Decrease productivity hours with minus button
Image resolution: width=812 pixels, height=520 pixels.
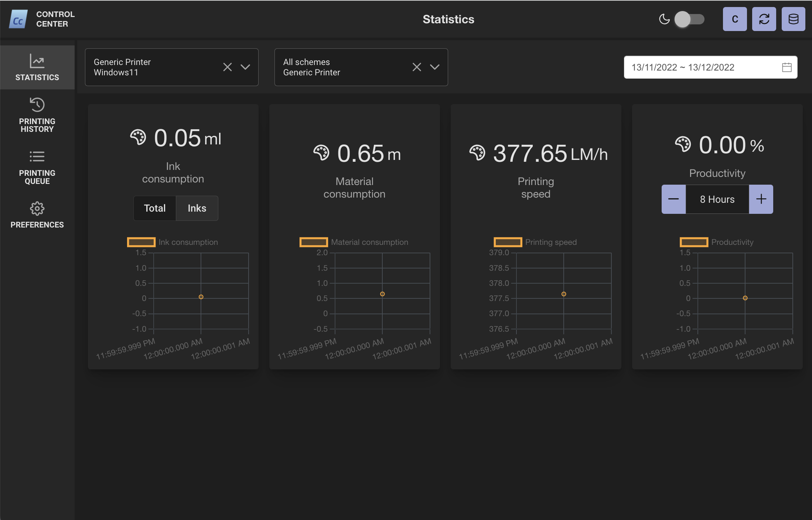pos(673,199)
